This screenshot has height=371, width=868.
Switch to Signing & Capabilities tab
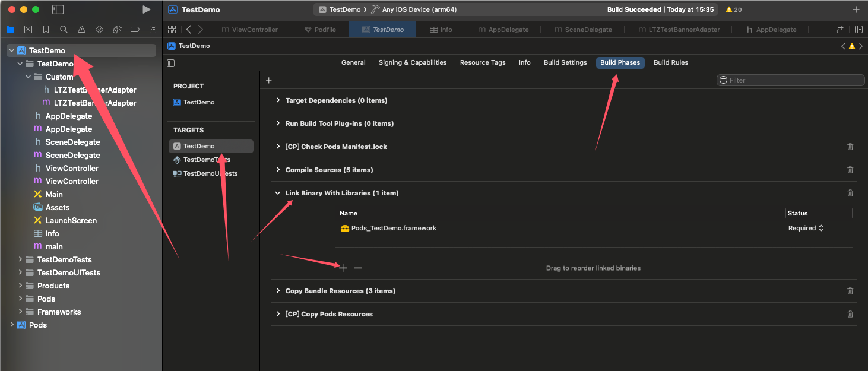click(413, 62)
